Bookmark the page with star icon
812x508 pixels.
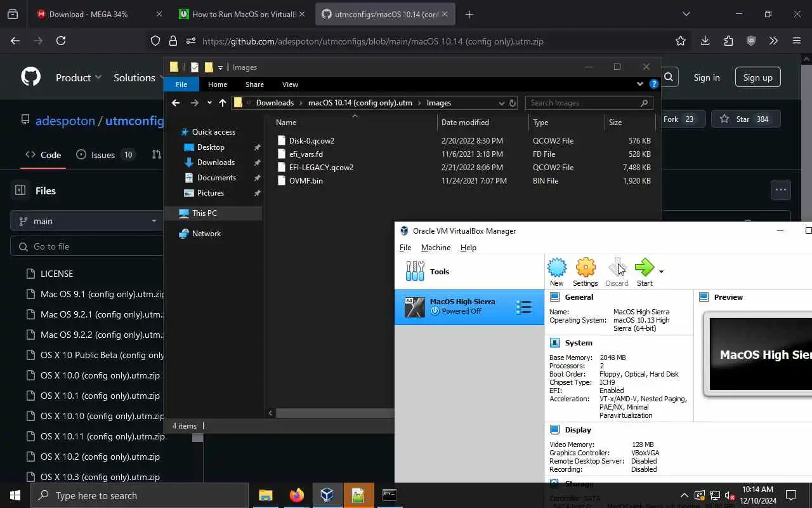click(681, 41)
